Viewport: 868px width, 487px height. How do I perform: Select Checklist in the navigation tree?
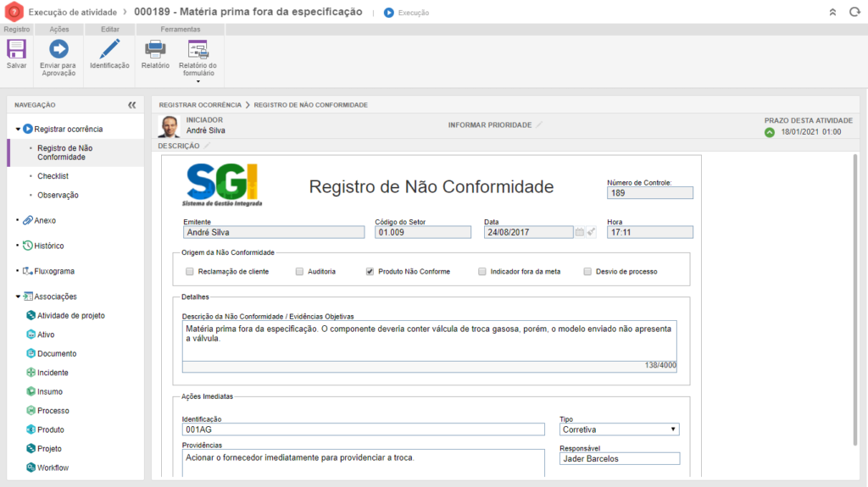click(53, 176)
